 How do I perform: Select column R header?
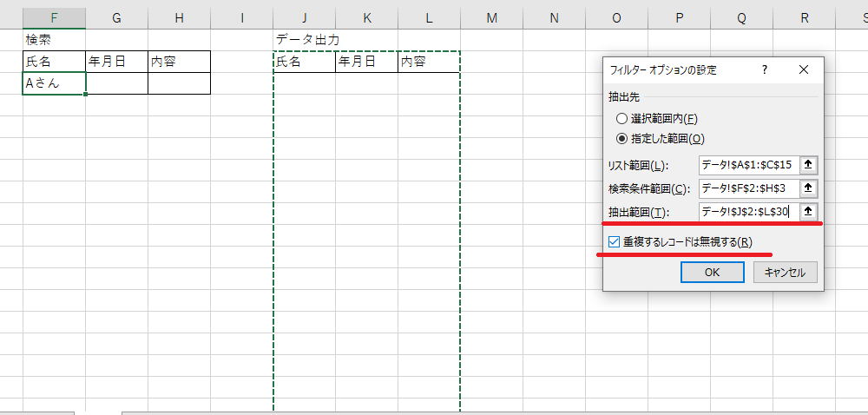805,18
